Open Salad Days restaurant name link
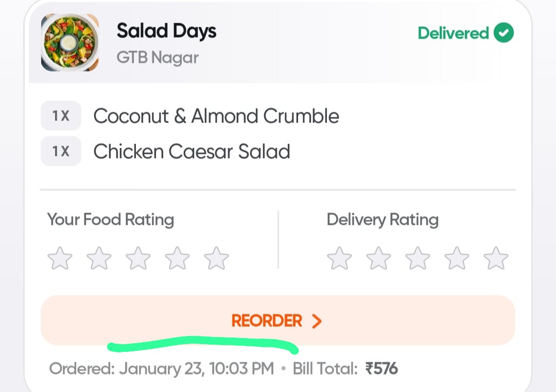The height and width of the screenshot is (392, 556). tap(166, 31)
